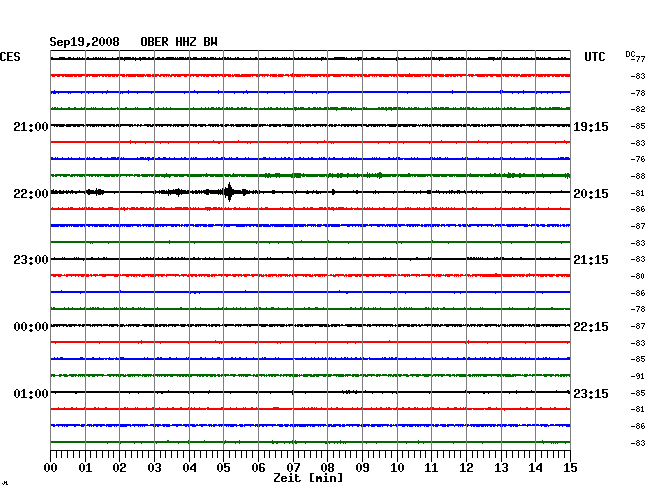This screenshot has height=494, width=650.
Task: Click minute axis tick label 15
Action: [x=570, y=467]
